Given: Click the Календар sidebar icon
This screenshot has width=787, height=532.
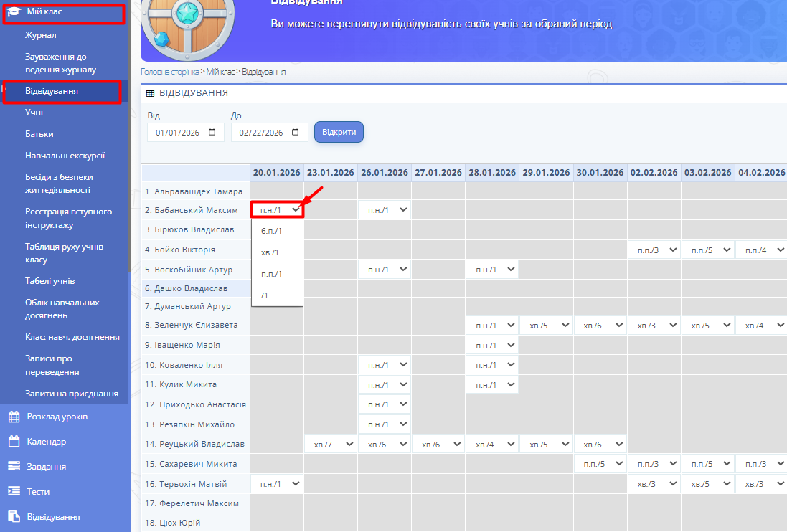Looking at the screenshot, I should click(x=14, y=442).
